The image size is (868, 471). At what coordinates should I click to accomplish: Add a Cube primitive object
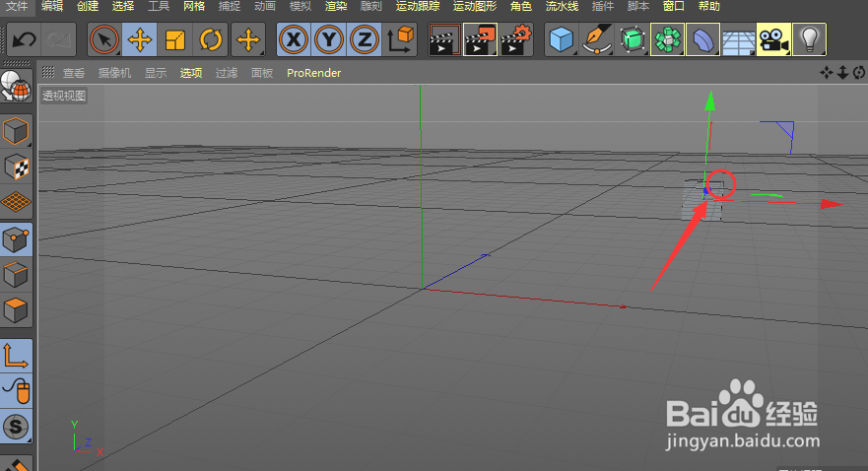pos(562,39)
